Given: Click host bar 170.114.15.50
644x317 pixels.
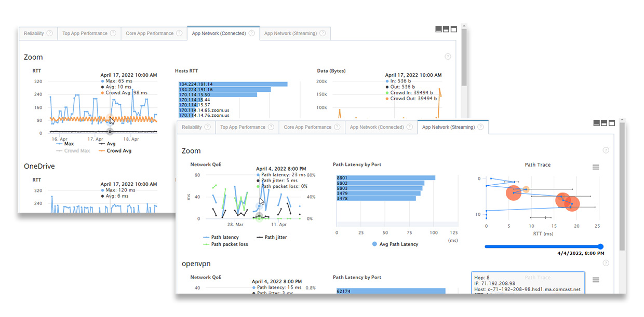Looking at the screenshot, I should tap(218, 95).
